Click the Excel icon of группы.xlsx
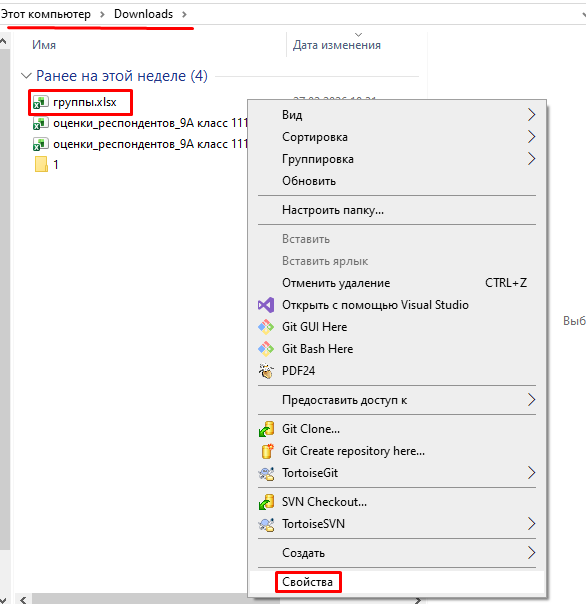The image size is (586, 604). [x=40, y=102]
